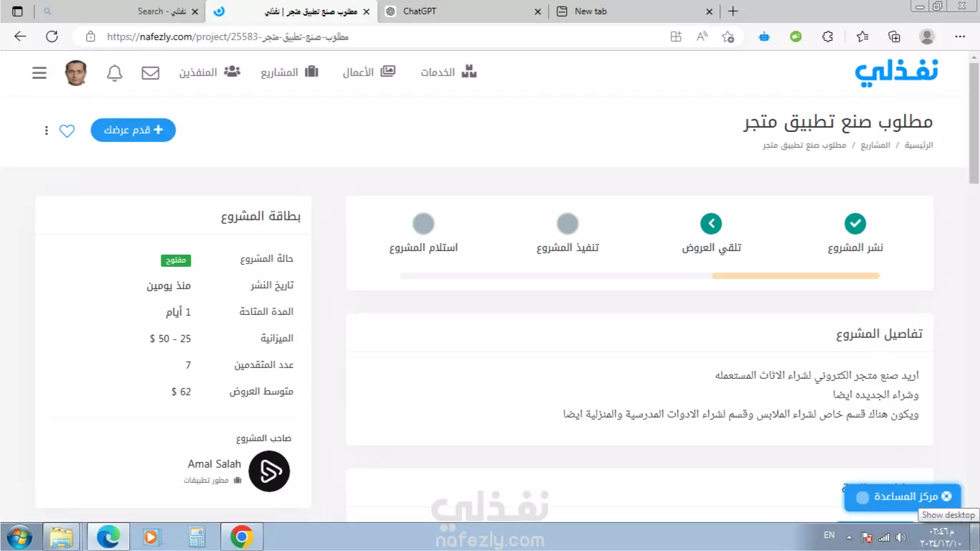Click the browser back arrow
Image resolution: width=980 pixels, height=551 pixels.
click(x=20, y=37)
